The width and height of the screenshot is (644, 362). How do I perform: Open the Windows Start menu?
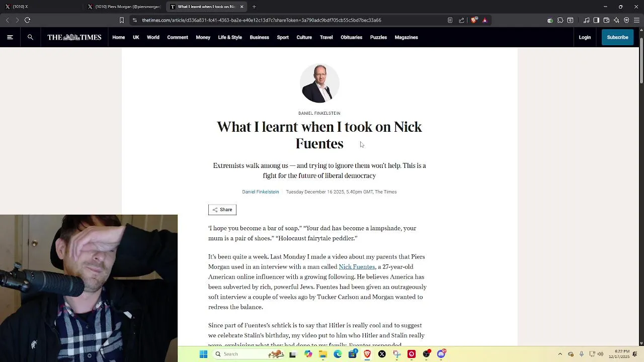click(x=203, y=354)
